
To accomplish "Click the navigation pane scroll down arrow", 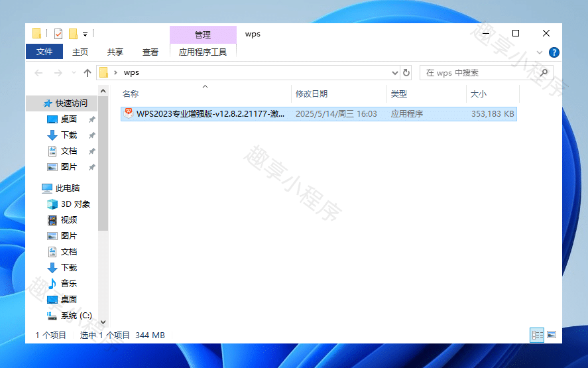I will coord(103,322).
